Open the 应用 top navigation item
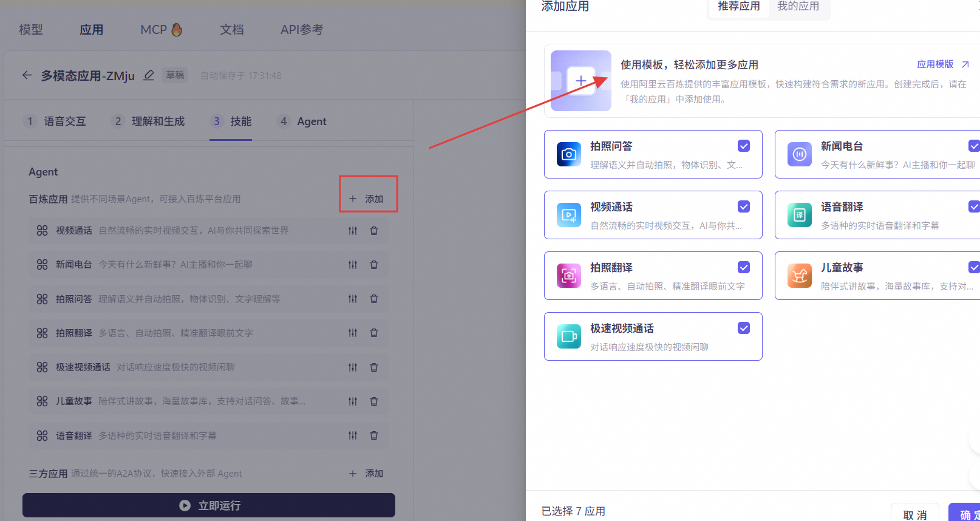This screenshot has width=980, height=521. (x=92, y=30)
